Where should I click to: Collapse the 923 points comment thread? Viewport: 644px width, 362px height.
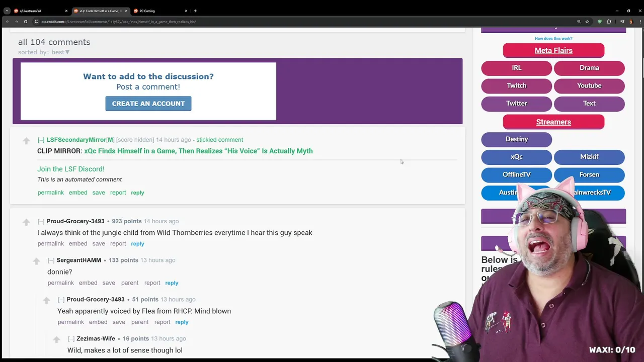click(x=41, y=221)
